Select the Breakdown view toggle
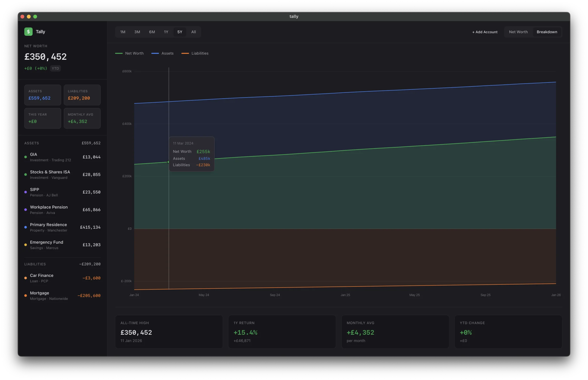This screenshot has width=588, height=380. [x=547, y=32]
